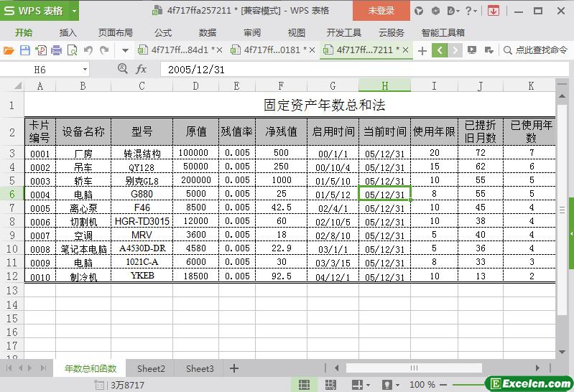
Task: Redo the last action
Action: pos(104,50)
